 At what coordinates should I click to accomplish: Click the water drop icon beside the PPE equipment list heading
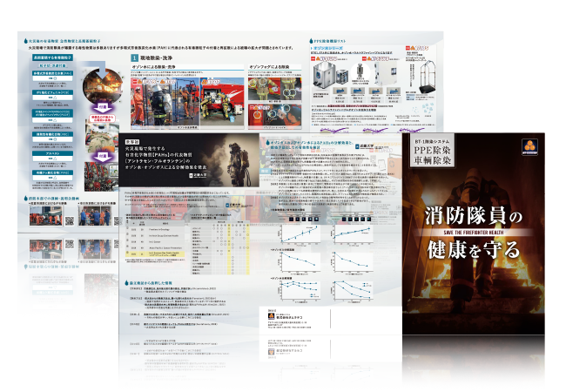click(x=311, y=41)
